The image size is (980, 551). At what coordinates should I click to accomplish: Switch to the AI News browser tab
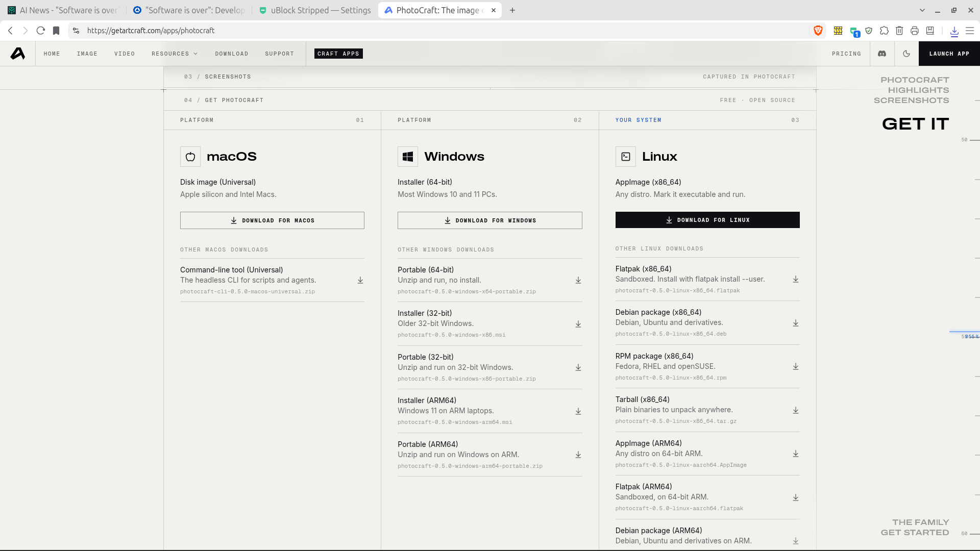point(63,10)
